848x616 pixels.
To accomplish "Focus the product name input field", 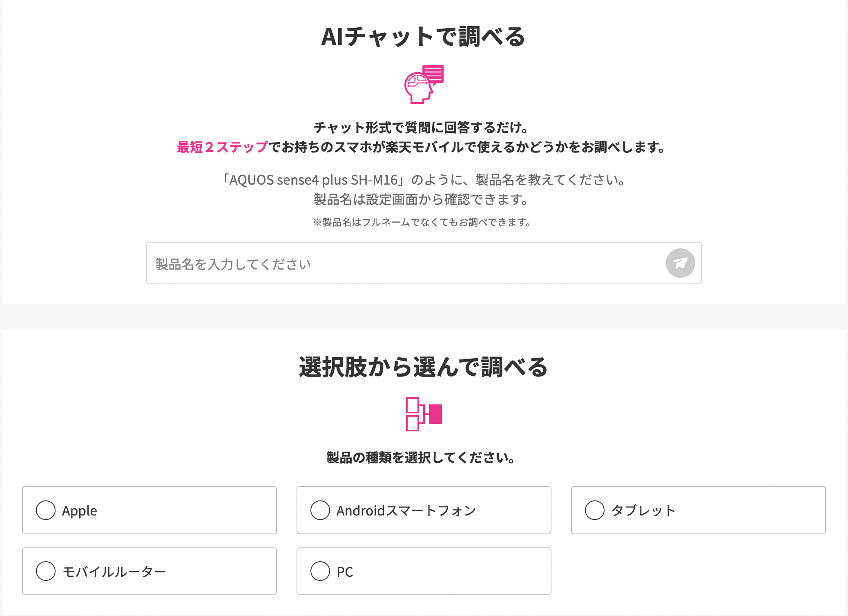I will point(424,263).
